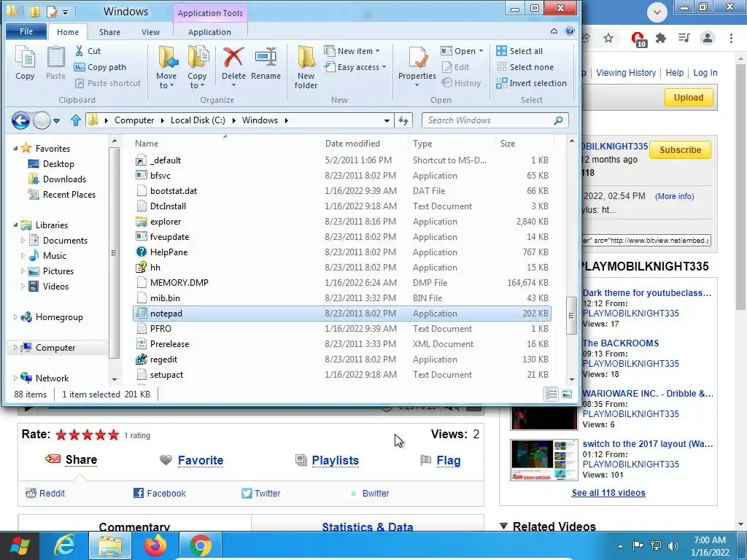Click the red Delete icon
The width and height of the screenshot is (747, 560).
233,57
